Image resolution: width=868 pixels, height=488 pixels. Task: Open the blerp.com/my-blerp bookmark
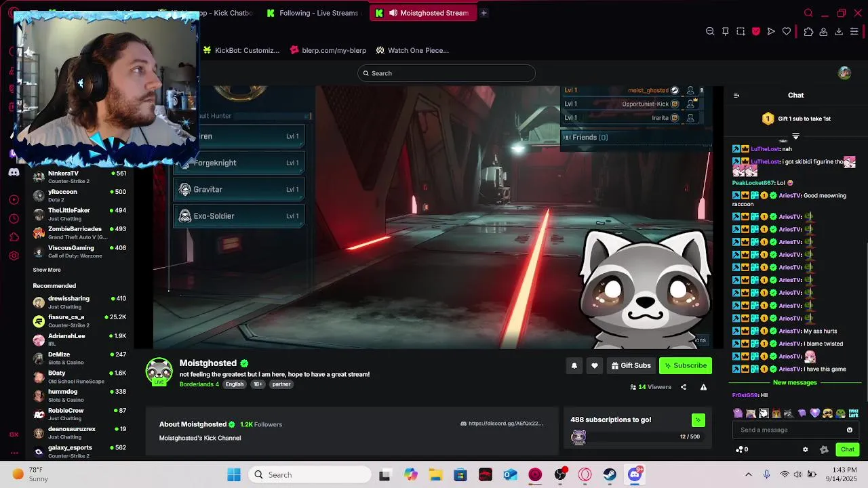[328, 50]
